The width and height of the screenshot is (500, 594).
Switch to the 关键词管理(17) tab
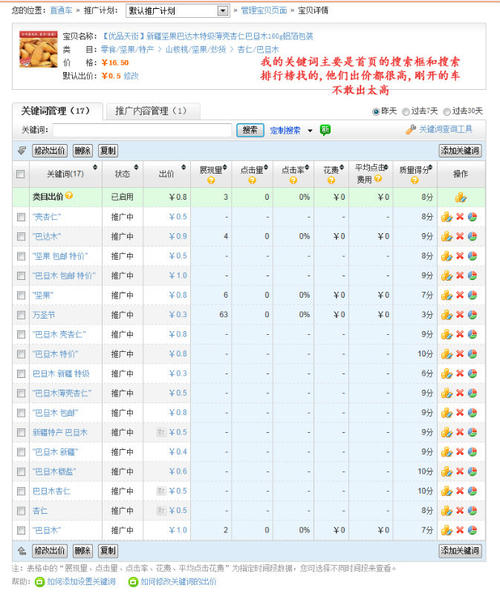point(57,111)
